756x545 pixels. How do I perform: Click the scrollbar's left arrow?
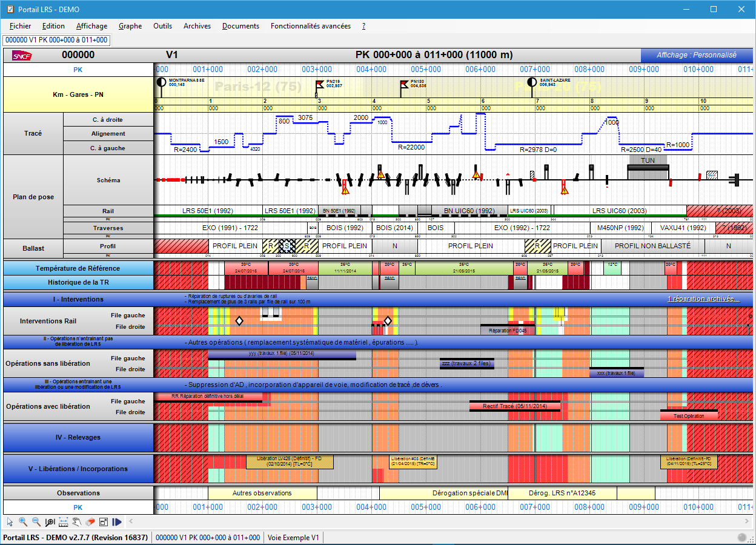pyautogui.click(x=131, y=521)
